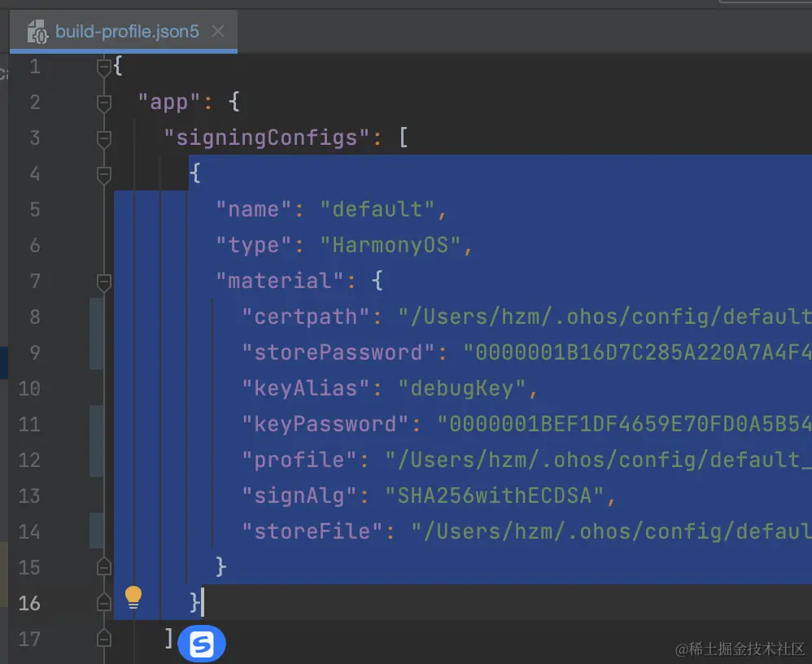Click the blue Sogou input method icon
Screen dimensions: 812x664
[202, 644]
